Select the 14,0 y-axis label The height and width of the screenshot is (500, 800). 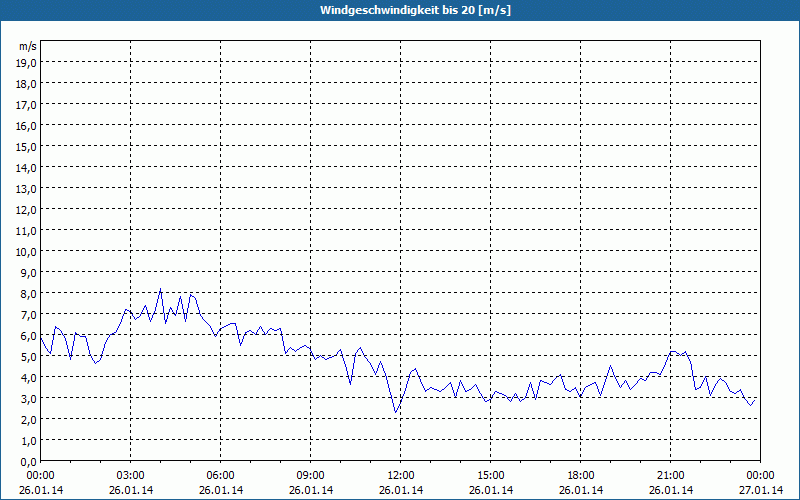[27, 168]
